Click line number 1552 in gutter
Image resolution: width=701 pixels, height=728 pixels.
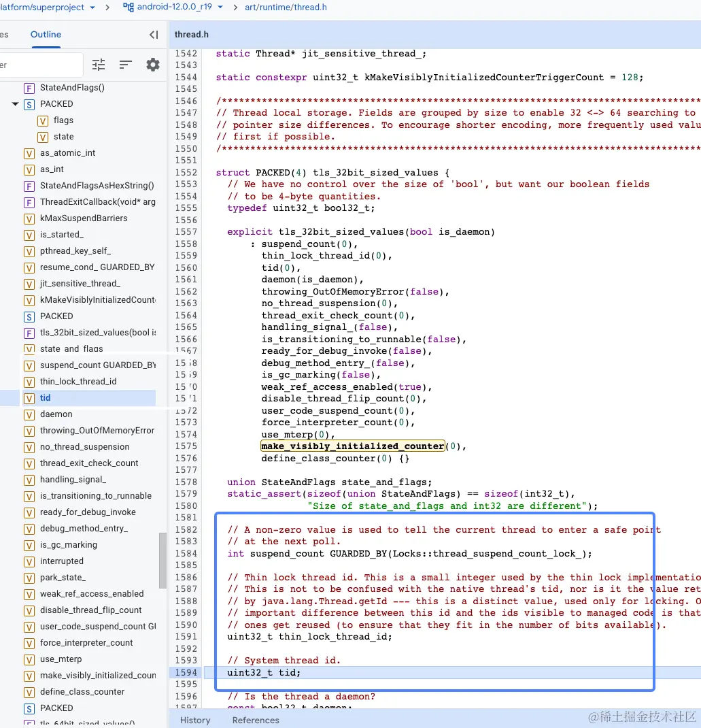point(186,172)
